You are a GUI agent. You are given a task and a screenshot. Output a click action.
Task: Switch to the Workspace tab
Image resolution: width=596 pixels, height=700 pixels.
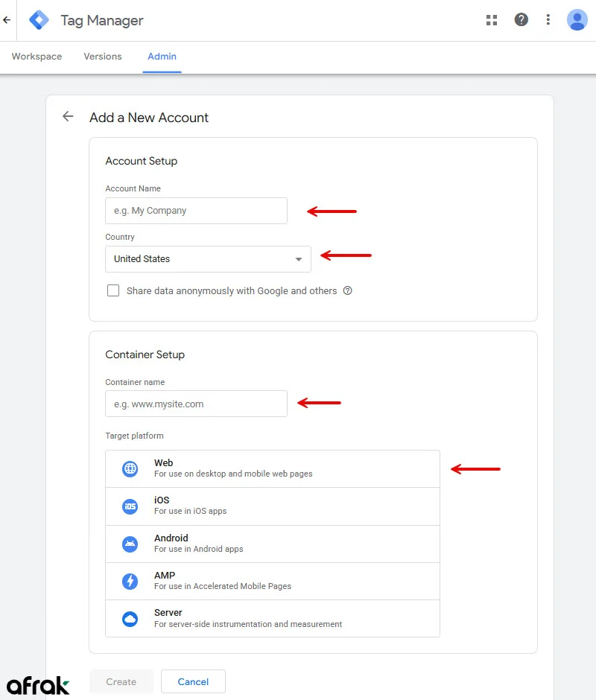pyautogui.click(x=37, y=57)
